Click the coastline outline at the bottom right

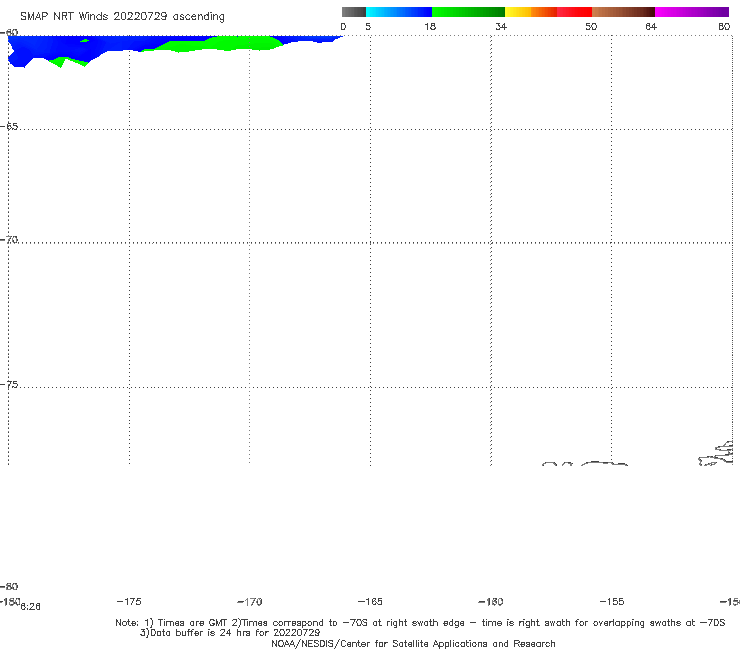tap(716, 454)
